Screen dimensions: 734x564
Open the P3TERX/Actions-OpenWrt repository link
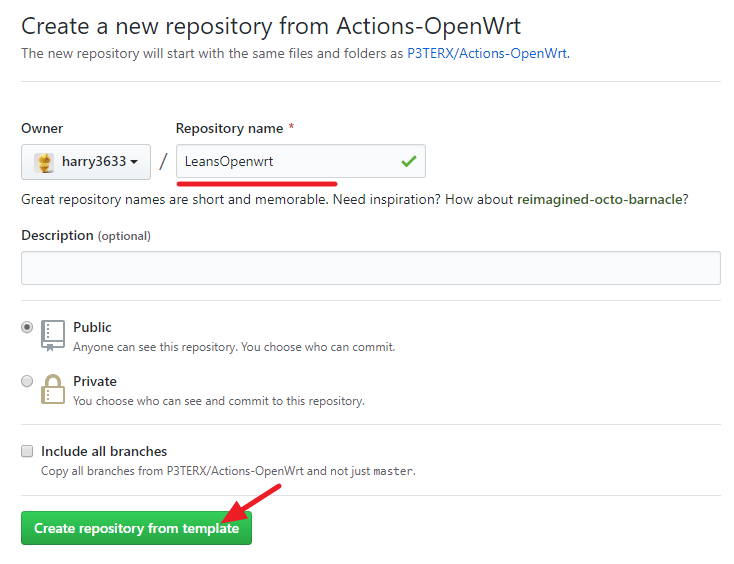pyautogui.click(x=487, y=53)
